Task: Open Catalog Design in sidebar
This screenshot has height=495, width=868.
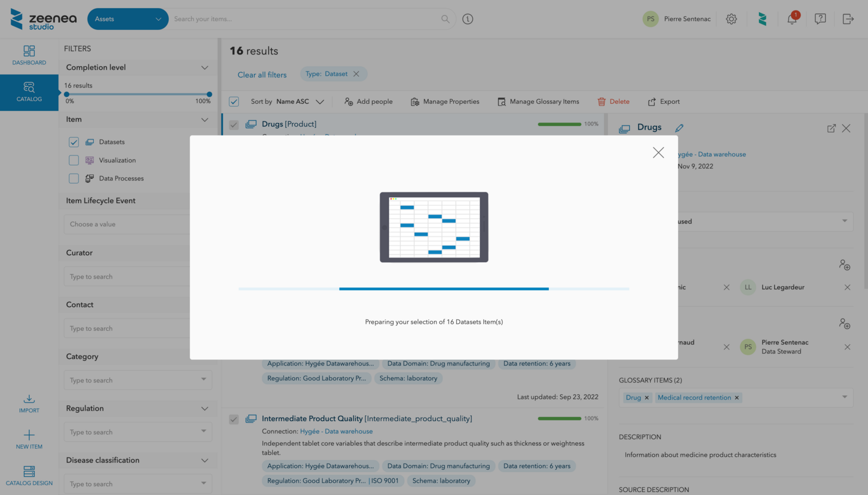Action: 29,475
